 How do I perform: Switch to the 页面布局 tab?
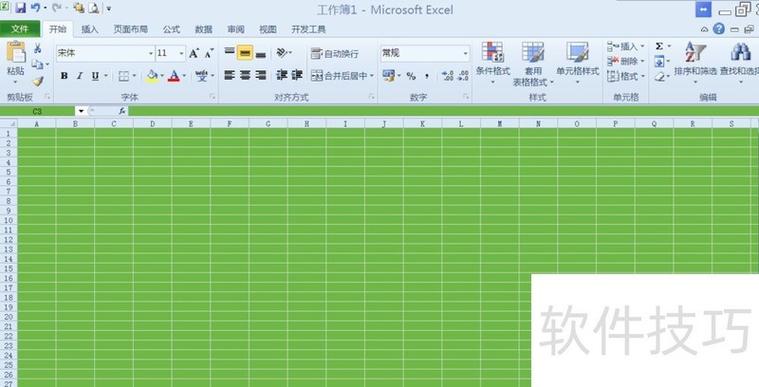pyautogui.click(x=130, y=30)
